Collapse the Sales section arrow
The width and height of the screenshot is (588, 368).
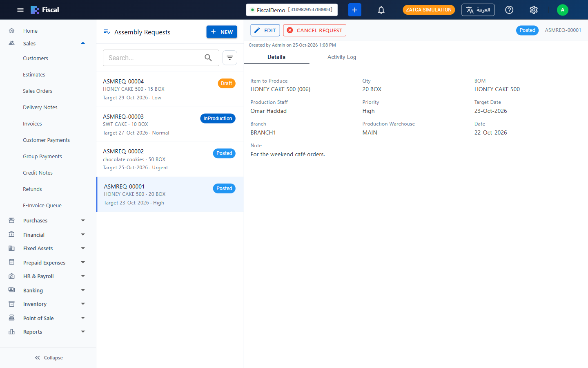(83, 43)
